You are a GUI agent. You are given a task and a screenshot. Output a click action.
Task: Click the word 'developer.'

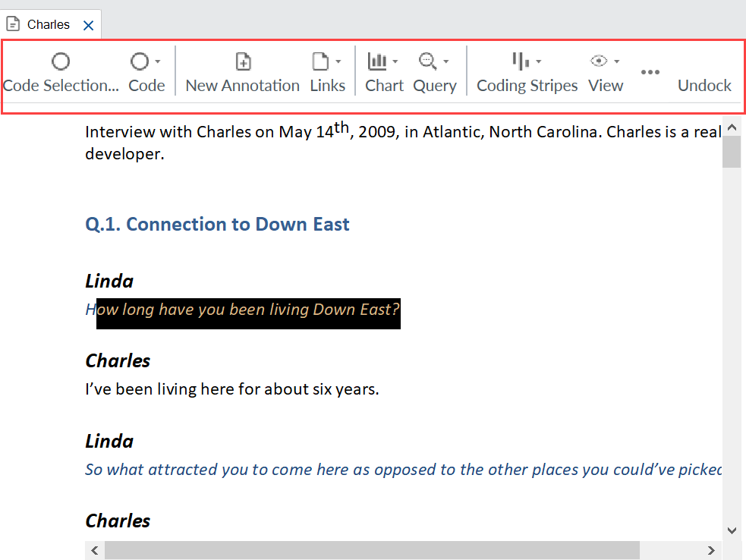(124, 154)
